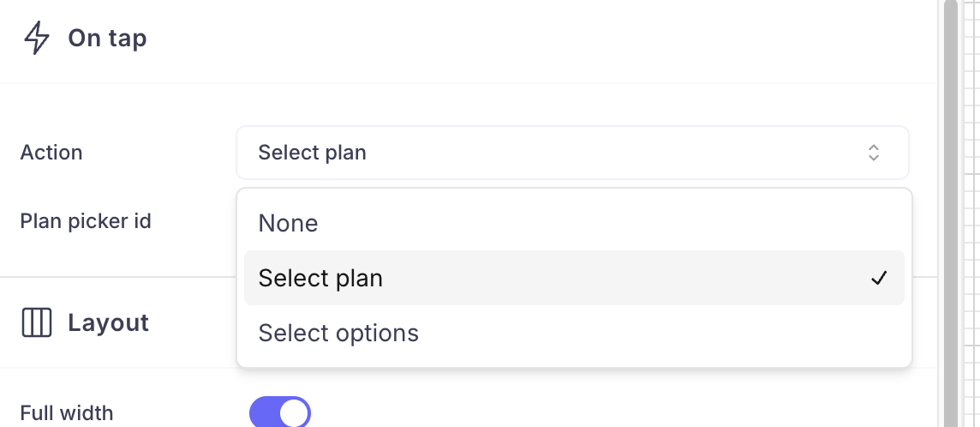Click the white knob of Full width switch
The width and height of the screenshot is (980, 427).
pos(294,413)
